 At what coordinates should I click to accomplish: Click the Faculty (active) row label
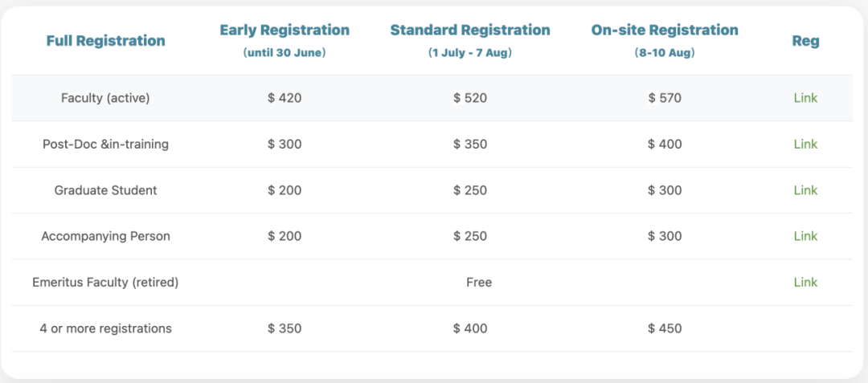[x=105, y=98]
